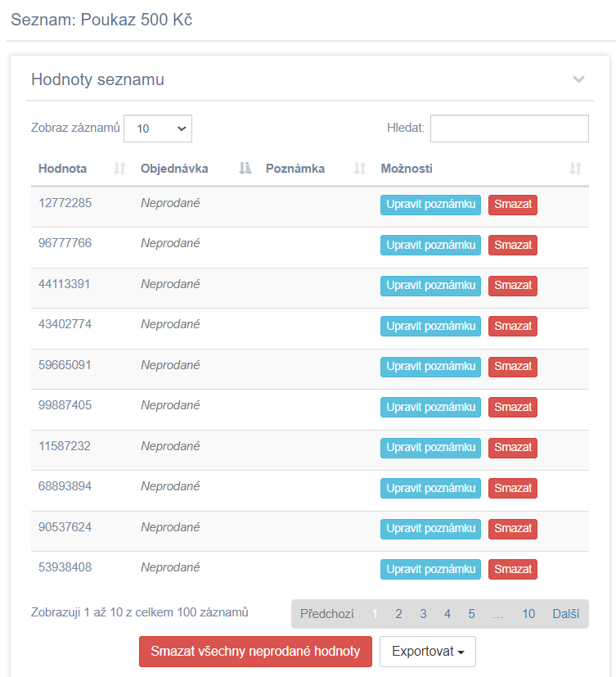Click the Hodnota column header

pos(62,169)
